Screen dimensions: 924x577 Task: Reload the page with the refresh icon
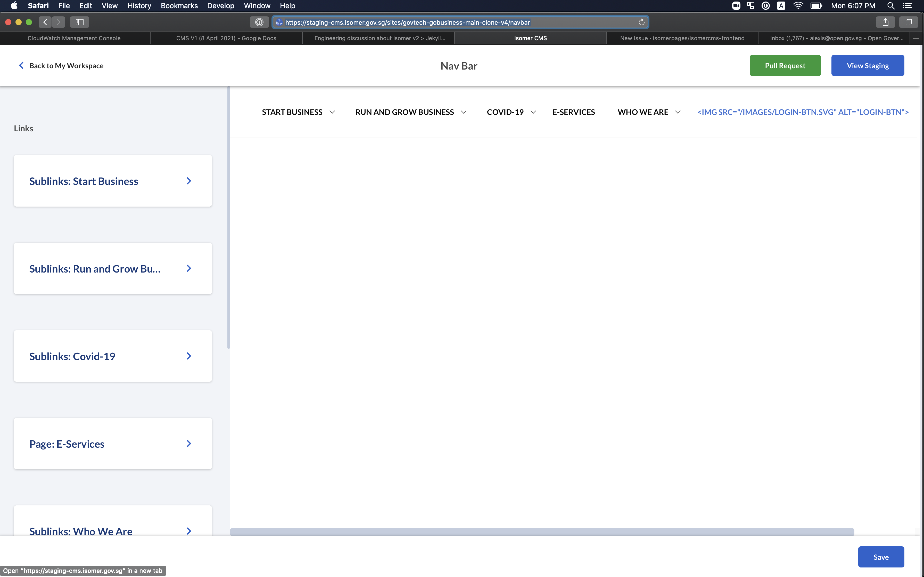tap(641, 22)
